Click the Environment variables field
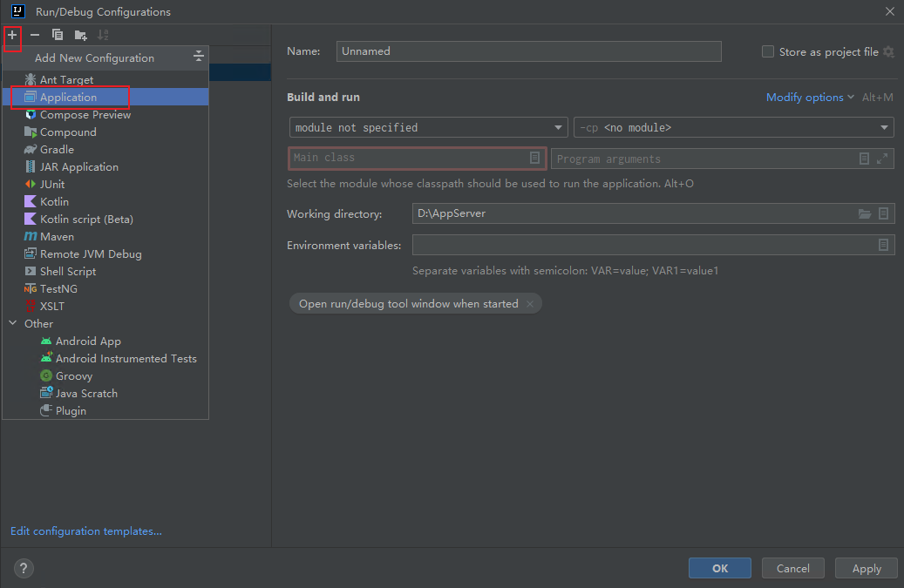The image size is (904, 588). (x=653, y=245)
